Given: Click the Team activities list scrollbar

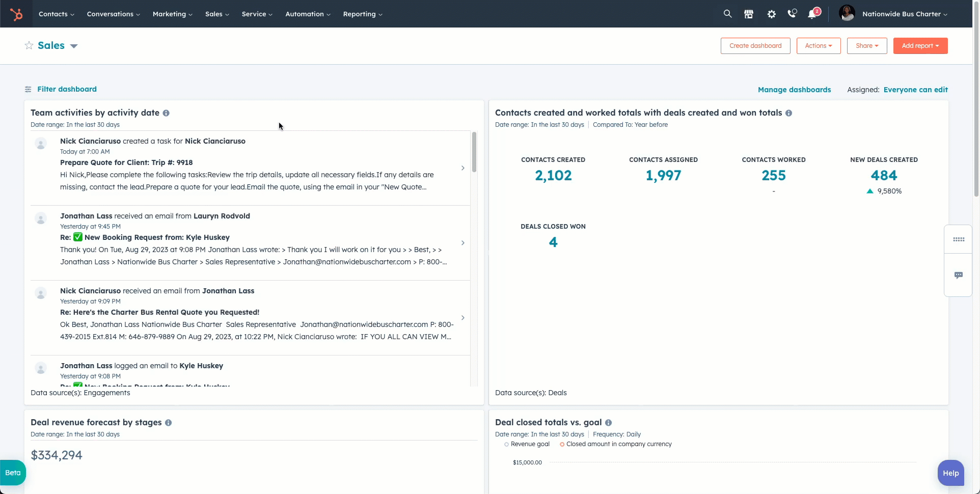Looking at the screenshot, I should pyautogui.click(x=474, y=153).
